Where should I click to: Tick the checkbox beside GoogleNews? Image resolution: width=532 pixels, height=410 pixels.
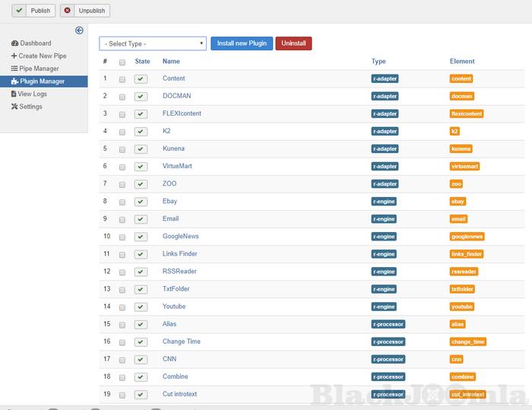122,237
